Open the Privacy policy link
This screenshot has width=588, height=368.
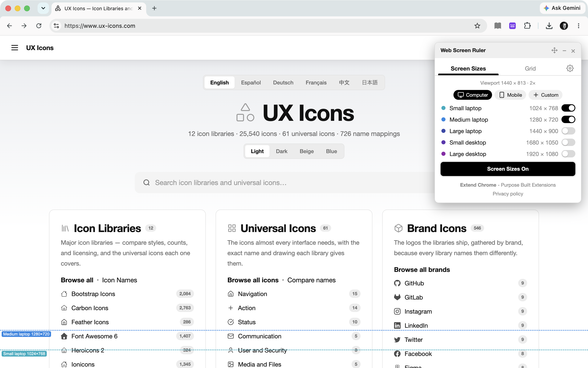[508, 194]
